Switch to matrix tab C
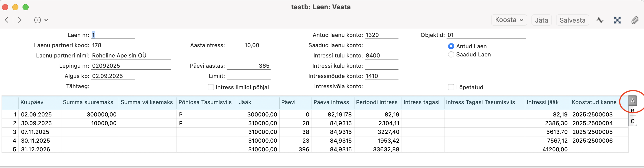644x168 pixels. tap(632, 121)
